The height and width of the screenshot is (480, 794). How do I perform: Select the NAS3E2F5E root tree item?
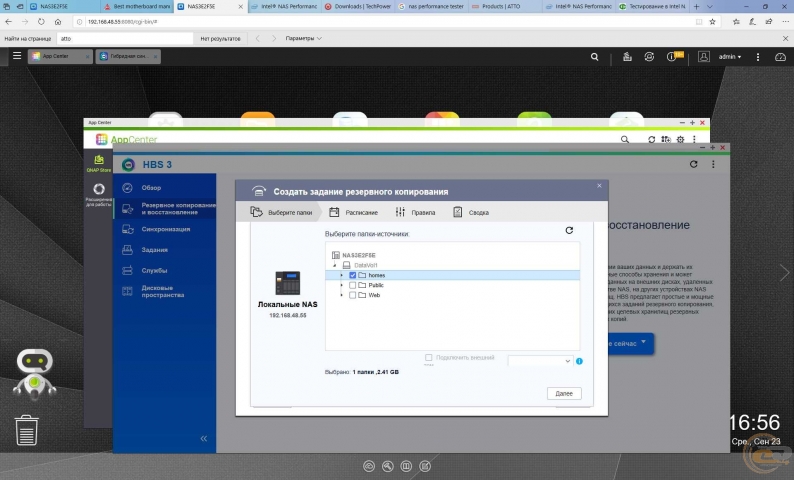(x=353, y=255)
